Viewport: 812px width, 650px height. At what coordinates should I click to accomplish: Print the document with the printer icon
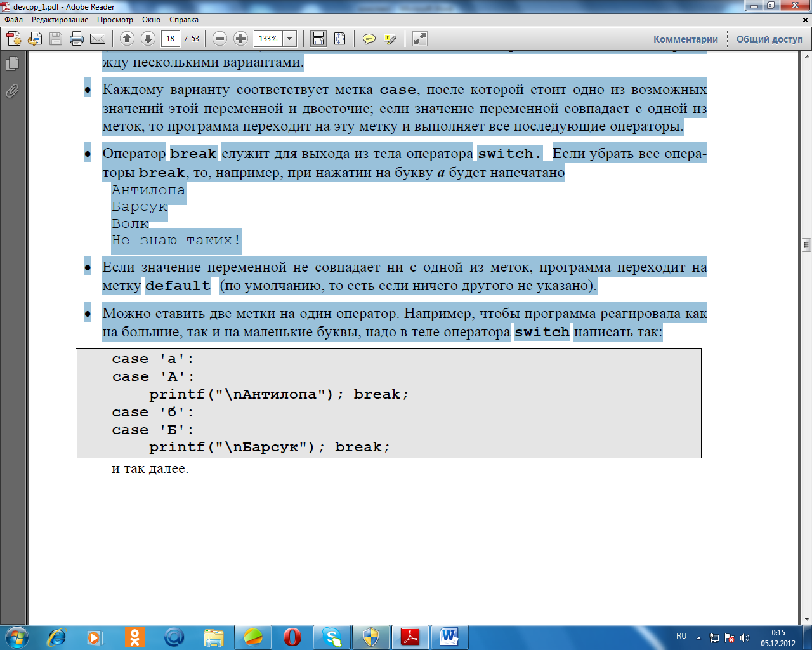click(x=77, y=39)
